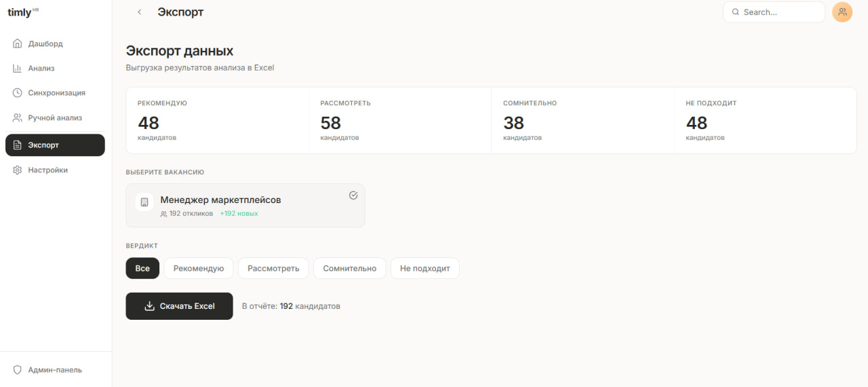The width and height of the screenshot is (868, 387).
Task: Filter by Сомнительно verdict
Action: 349,268
